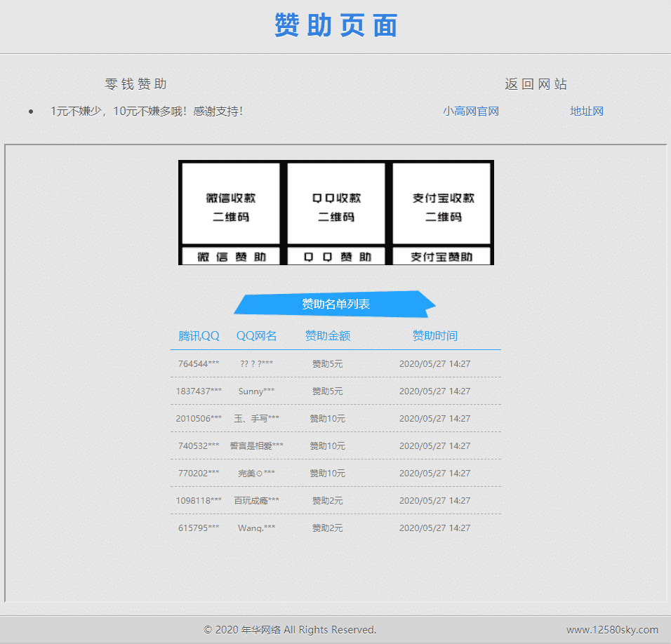This screenshot has width=671, height=644.
Task: Click the 赞助金额 column header
Action: click(327, 336)
